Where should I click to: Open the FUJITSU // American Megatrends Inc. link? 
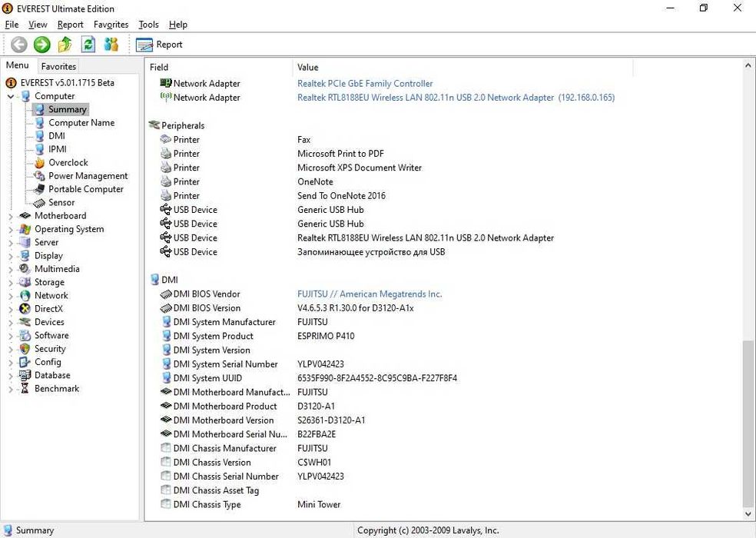pyautogui.click(x=370, y=294)
